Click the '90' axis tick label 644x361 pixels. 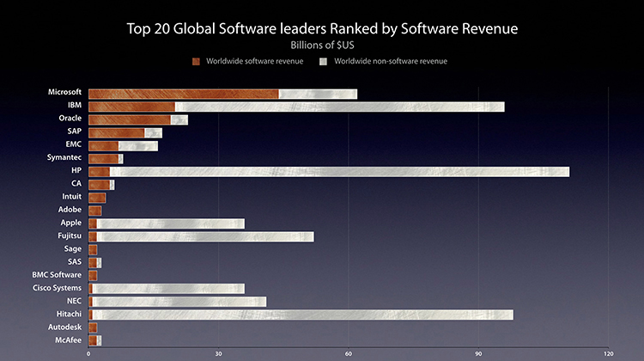coord(478,353)
